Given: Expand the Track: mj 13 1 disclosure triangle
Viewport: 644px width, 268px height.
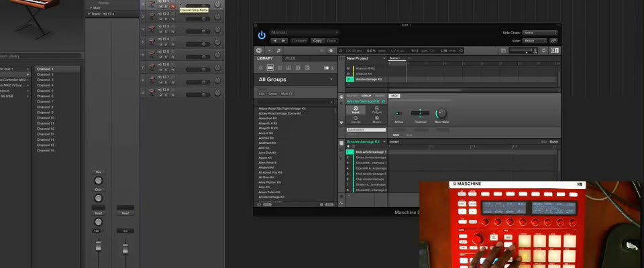Looking at the screenshot, I should coord(89,14).
